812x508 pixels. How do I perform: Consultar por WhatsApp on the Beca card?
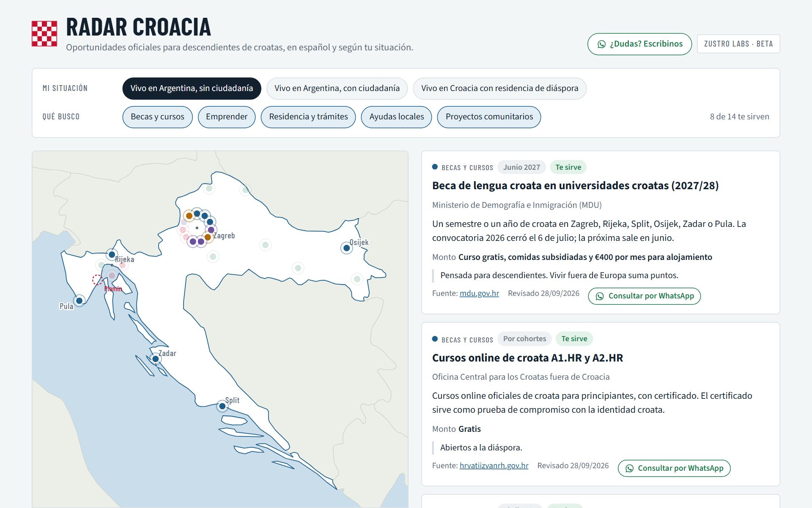point(645,296)
